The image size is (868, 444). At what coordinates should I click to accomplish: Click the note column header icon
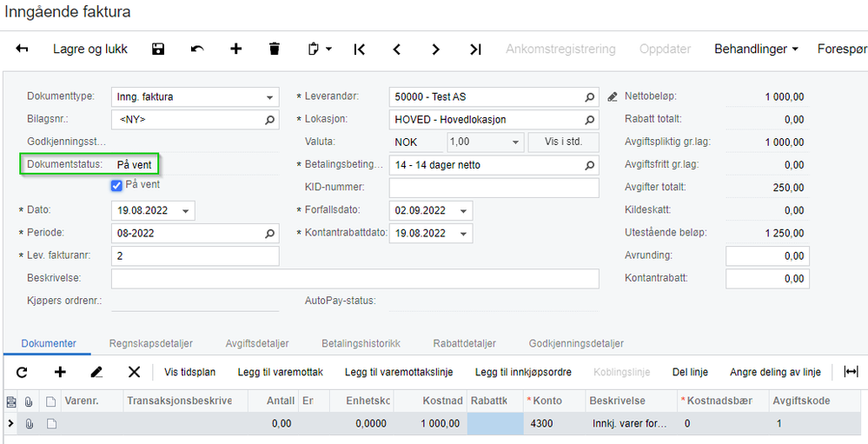coord(51,401)
